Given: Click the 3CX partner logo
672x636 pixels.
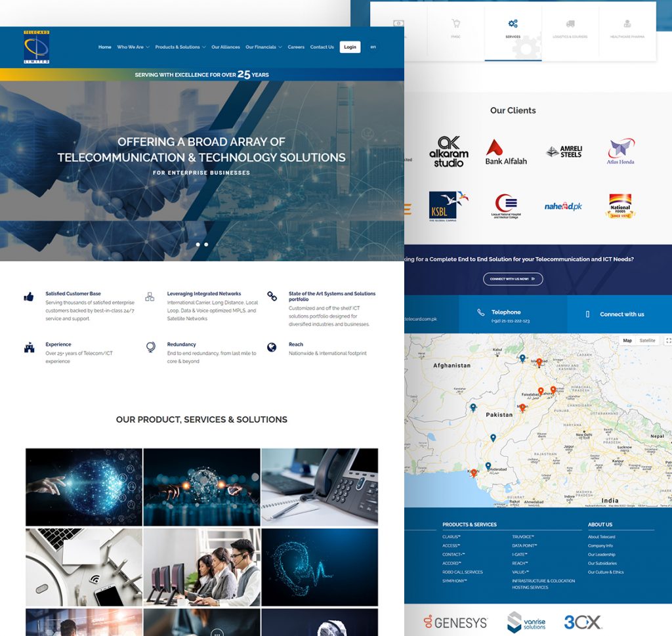Looking at the screenshot, I should tap(583, 622).
